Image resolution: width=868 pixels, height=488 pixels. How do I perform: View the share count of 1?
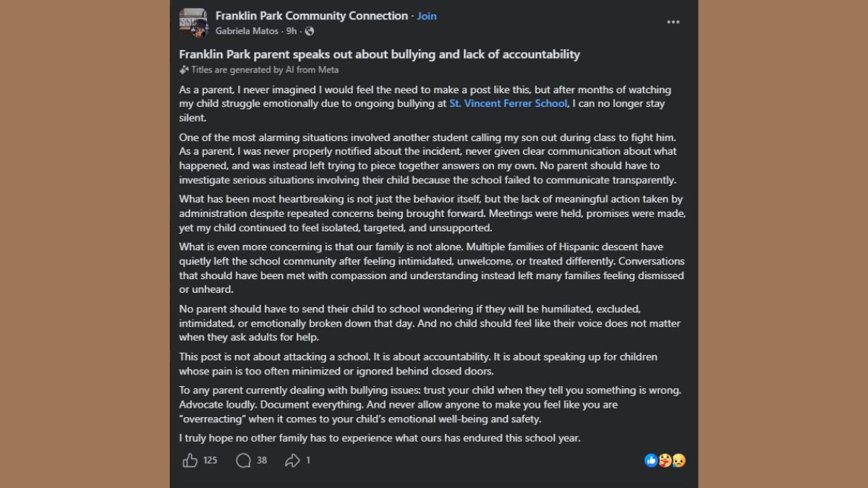coord(308,461)
